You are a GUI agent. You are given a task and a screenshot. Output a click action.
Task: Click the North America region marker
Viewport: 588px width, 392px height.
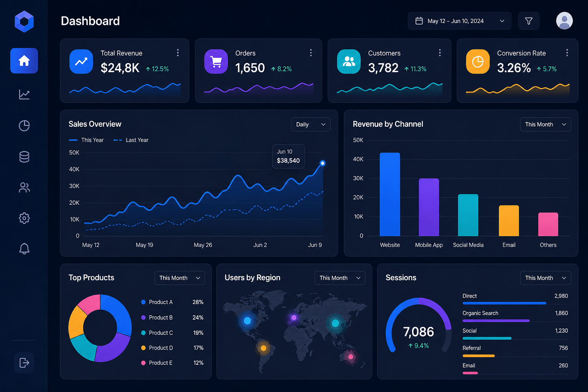(x=247, y=321)
